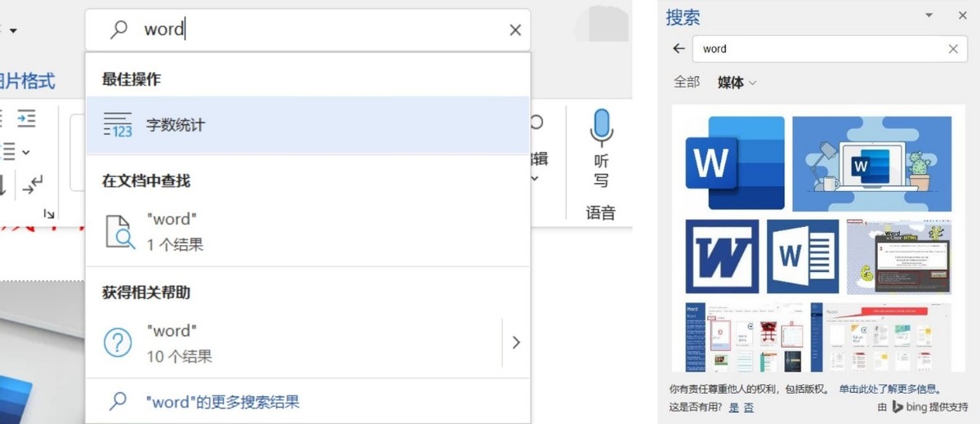
Task: Click the paragraph mark icon
Action: pyautogui.click(x=33, y=185)
